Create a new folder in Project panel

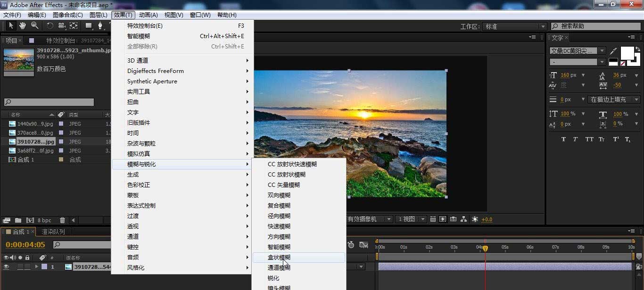click(18, 220)
